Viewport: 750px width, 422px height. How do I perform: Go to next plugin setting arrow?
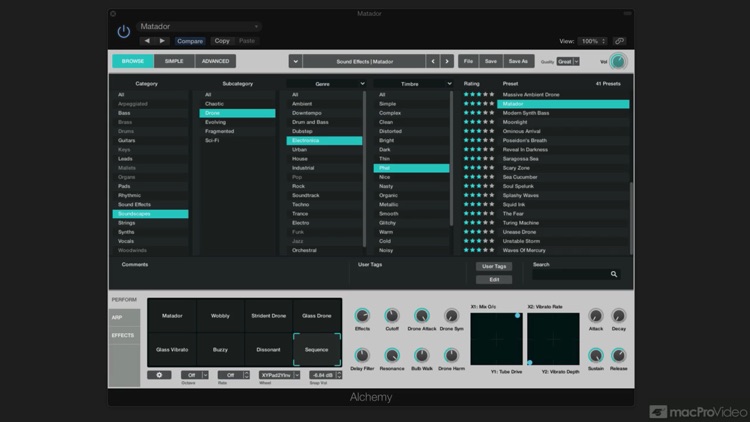pos(163,41)
